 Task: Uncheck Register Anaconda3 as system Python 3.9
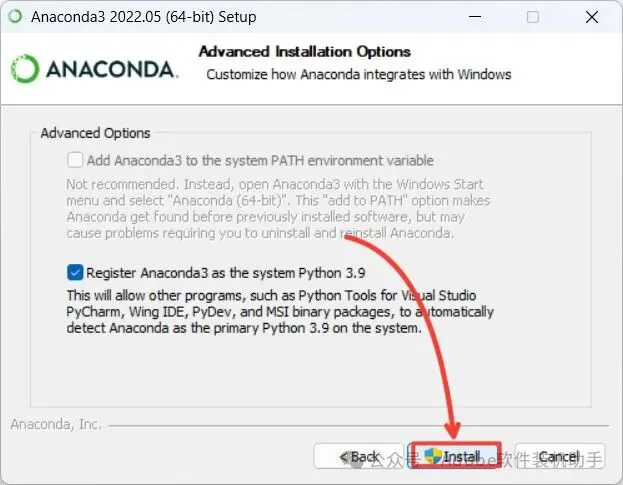(75, 271)
